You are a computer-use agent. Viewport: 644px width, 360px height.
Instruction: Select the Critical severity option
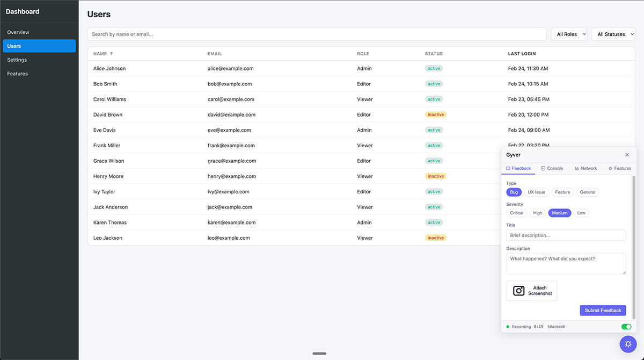coord(516,213)
